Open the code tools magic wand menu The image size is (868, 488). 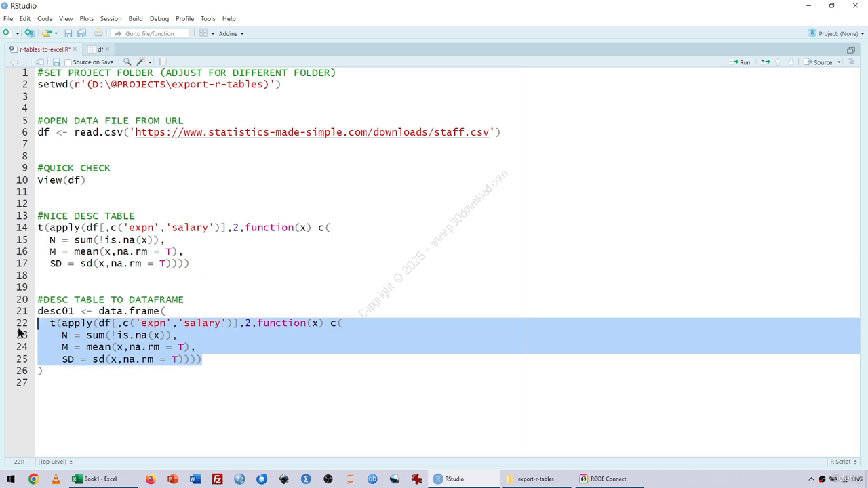[143, 62]
